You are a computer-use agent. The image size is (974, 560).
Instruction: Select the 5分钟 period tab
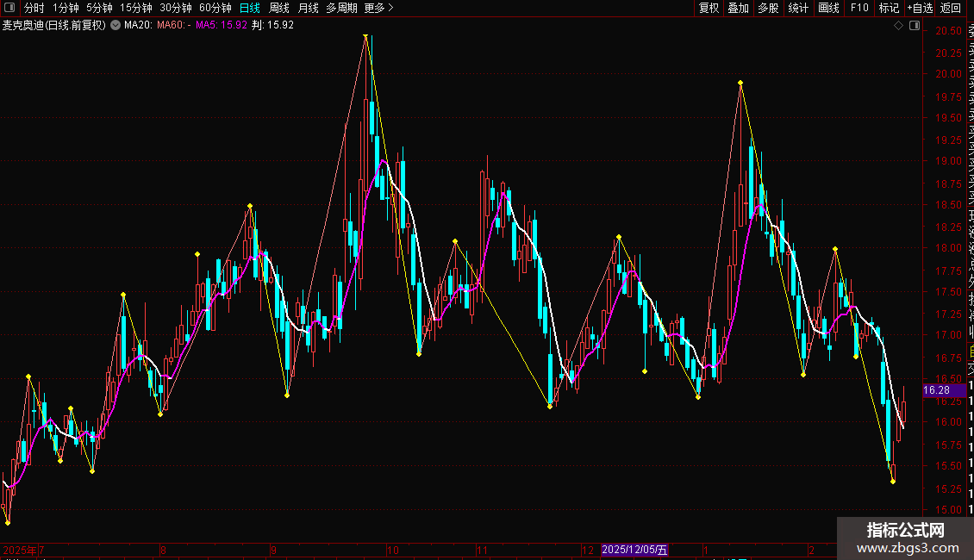99,8
